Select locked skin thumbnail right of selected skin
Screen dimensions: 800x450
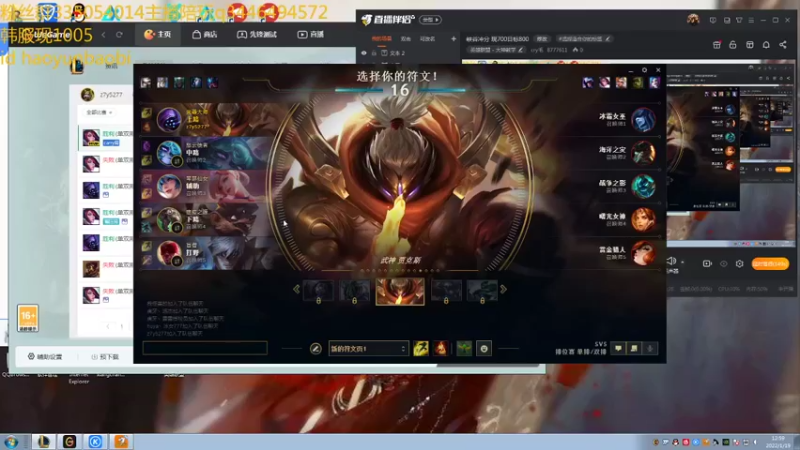tap(446, 291)
